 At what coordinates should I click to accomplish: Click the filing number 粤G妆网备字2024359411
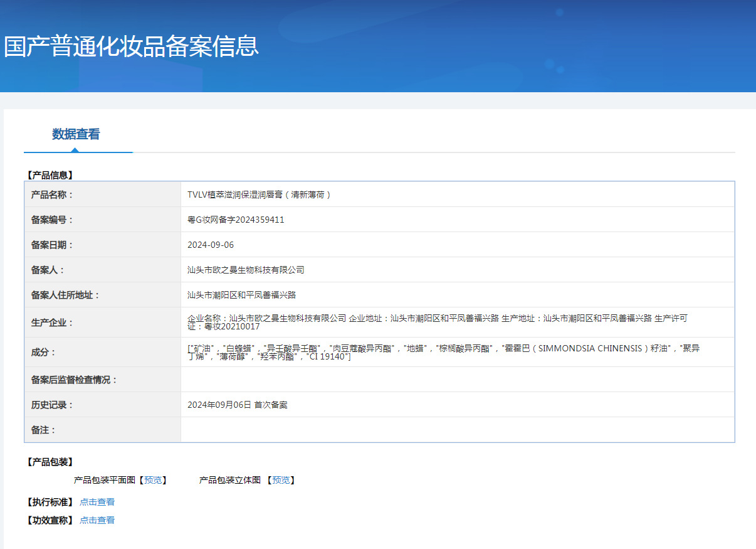pos(236,220)
